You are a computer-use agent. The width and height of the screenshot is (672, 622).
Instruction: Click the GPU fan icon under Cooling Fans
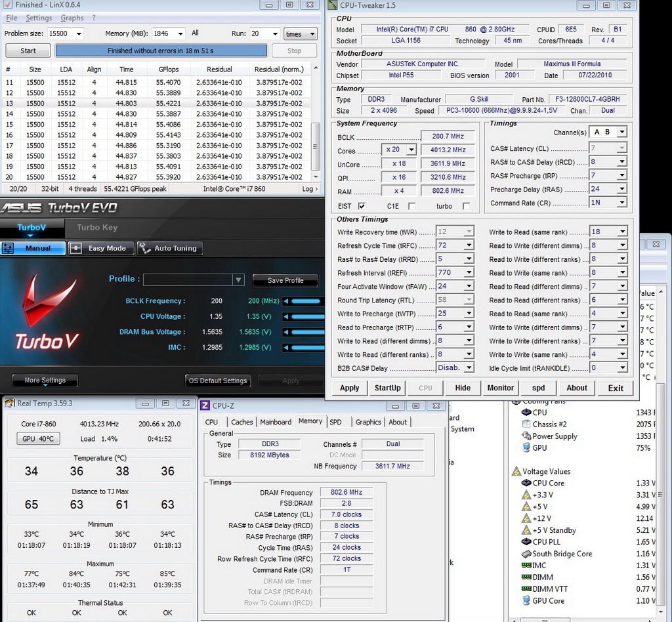click(x=526, y=447)
